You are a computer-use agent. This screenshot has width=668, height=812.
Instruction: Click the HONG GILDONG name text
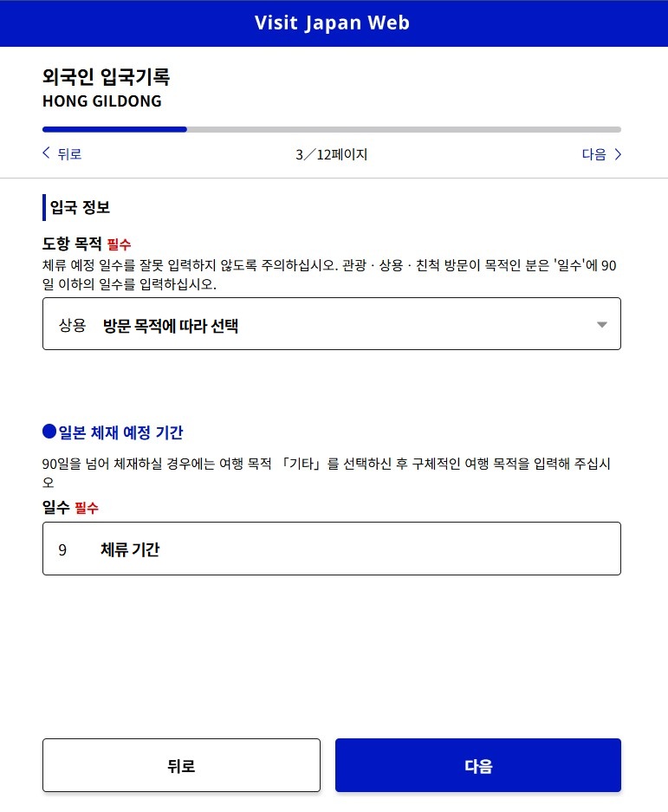point(102,101)
